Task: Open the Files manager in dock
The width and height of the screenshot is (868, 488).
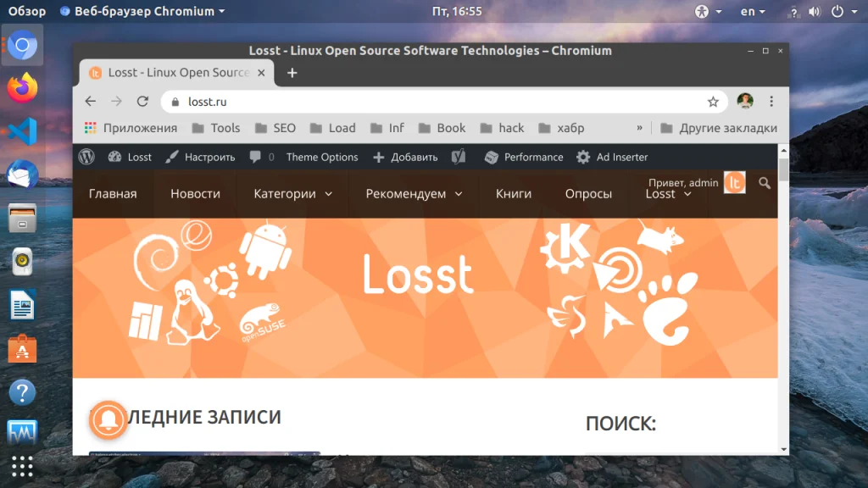Action: pos(22,218)
